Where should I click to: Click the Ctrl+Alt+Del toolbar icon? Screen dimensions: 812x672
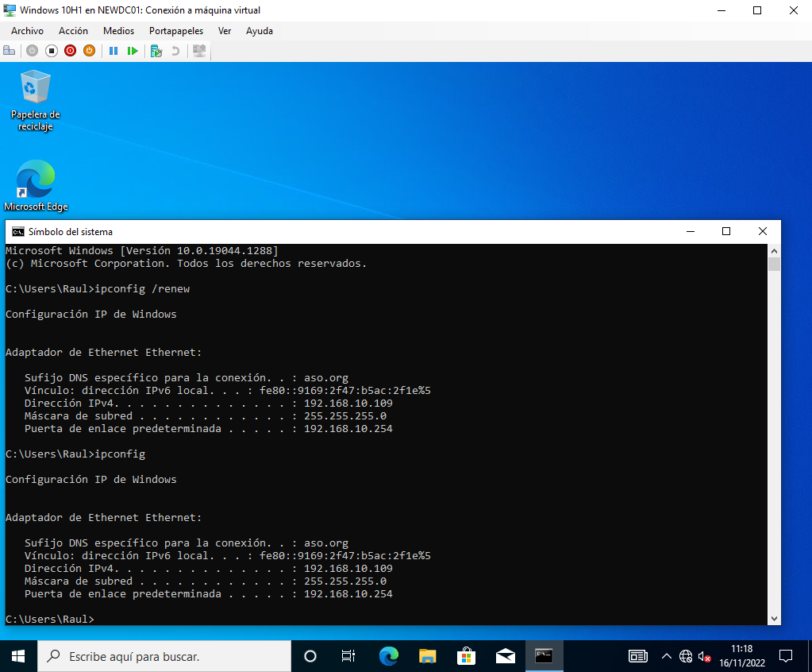pyautogui.click(x=10, y=51)
